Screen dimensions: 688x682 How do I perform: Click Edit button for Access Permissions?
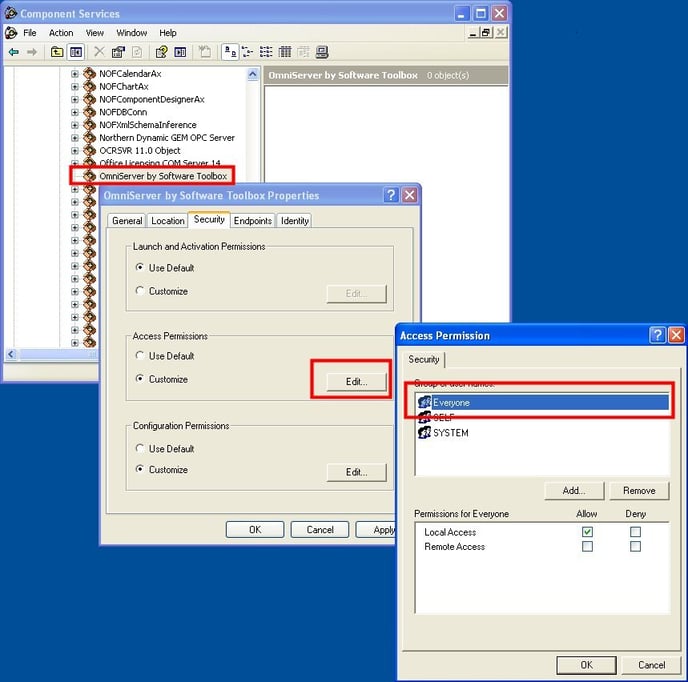pos(357,381)
